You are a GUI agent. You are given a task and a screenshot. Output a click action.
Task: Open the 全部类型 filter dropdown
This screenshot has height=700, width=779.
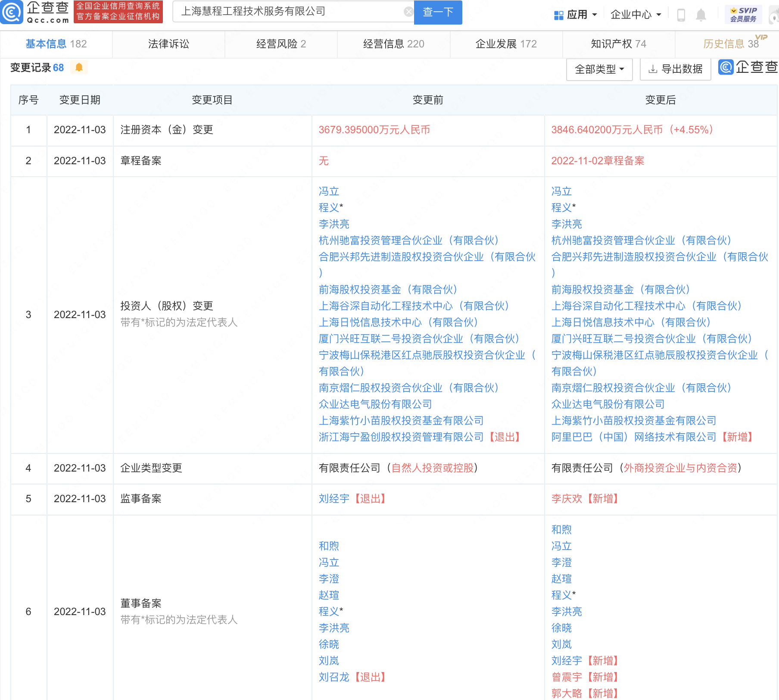(x=599, y=69)
